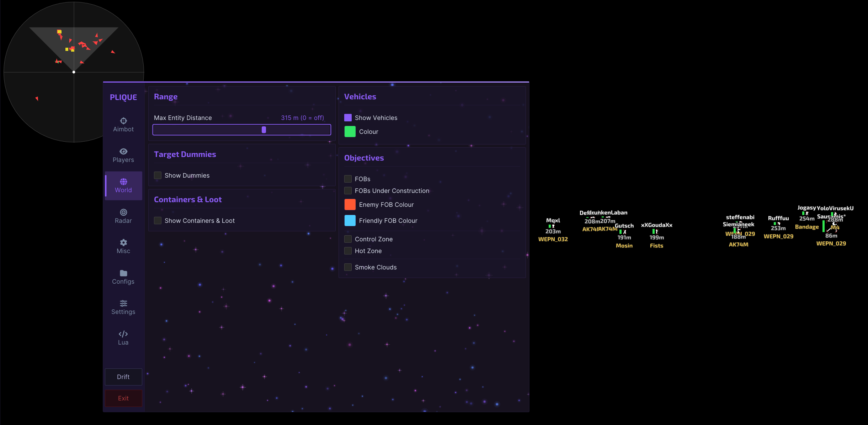
Task: Open the Players eye icon tab
Action: (123, 156)
